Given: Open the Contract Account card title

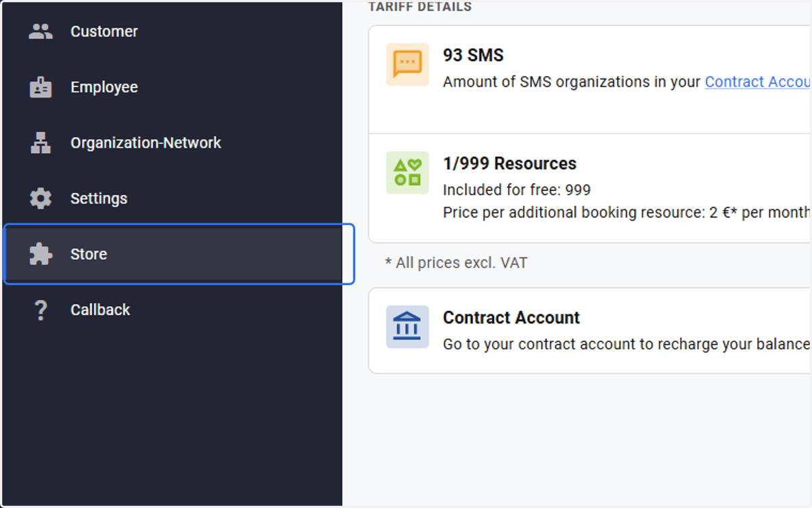Looking at the screenshot, I should pos(511,318).
